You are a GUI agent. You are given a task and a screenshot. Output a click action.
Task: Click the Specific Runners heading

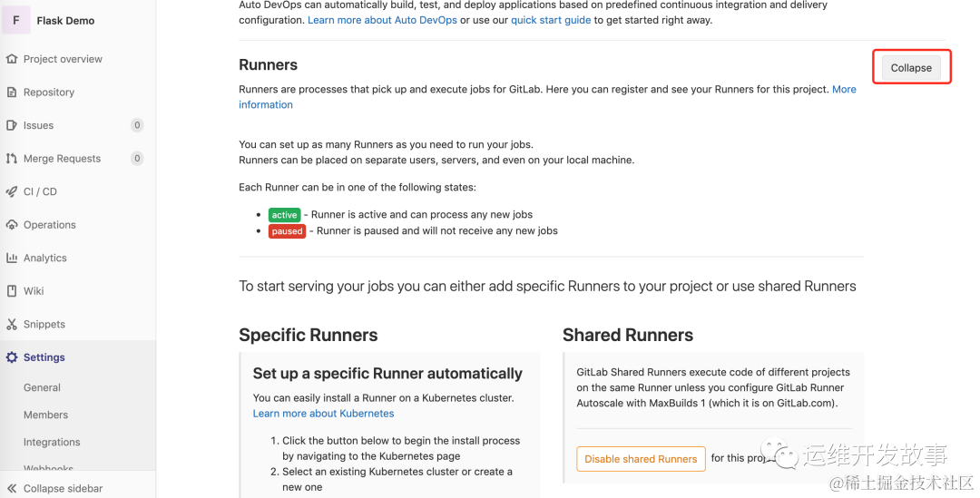tap(309, 335)
